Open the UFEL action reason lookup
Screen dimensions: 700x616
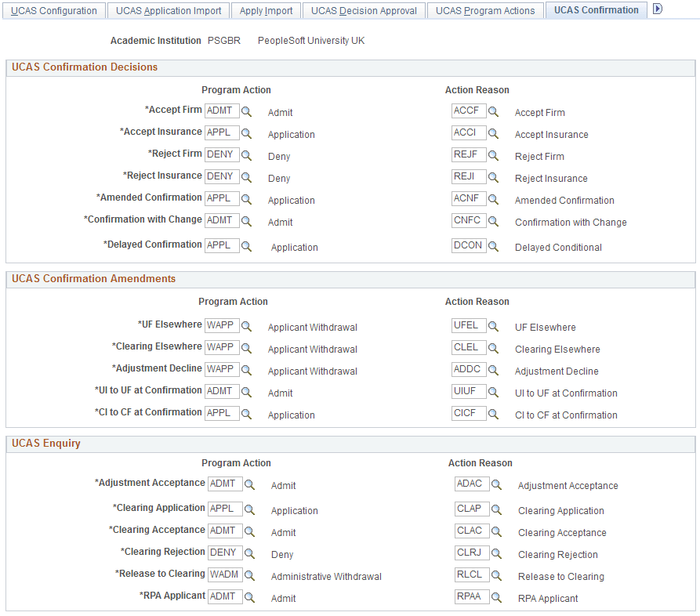pyautogui.click(x=493, y=325)
